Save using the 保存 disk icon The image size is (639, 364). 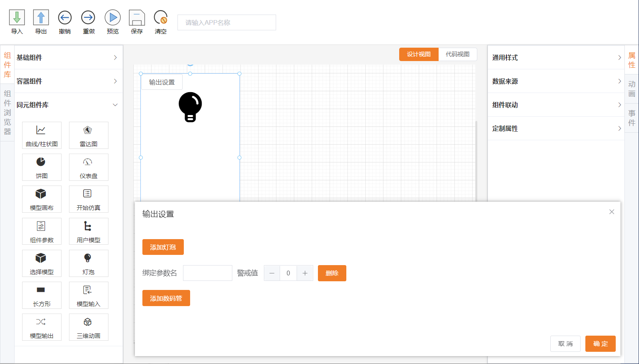tap(137, 18)
